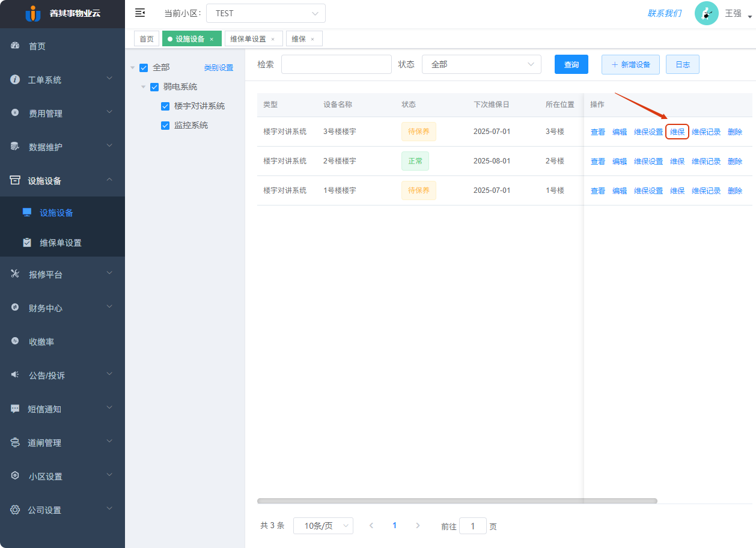This screenshot has width=756, height=548.
Task: Uncheck the 监控系统 checkbox
Action: [165, 125]
